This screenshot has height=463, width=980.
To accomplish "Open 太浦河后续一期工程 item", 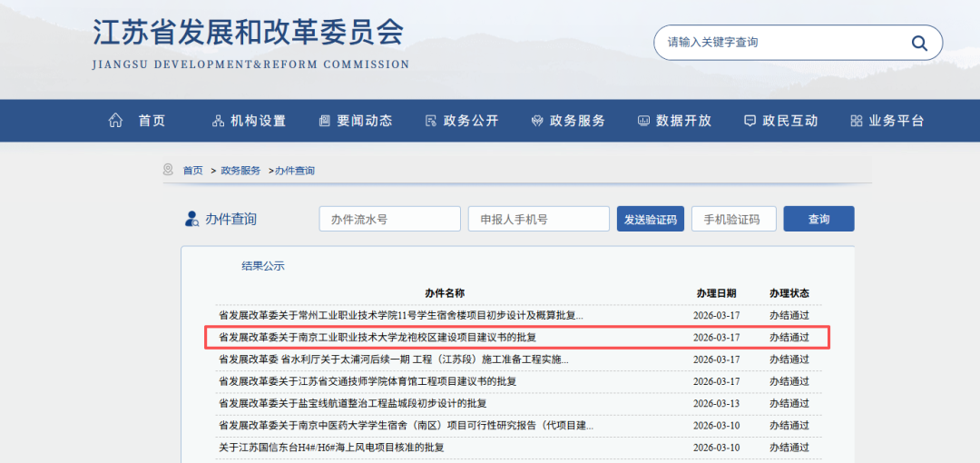I will click(x=394, y=360).
